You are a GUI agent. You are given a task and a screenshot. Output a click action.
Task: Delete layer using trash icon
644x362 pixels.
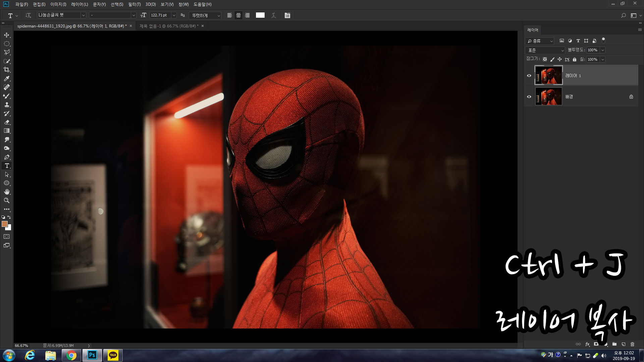[x=632, y=344]
